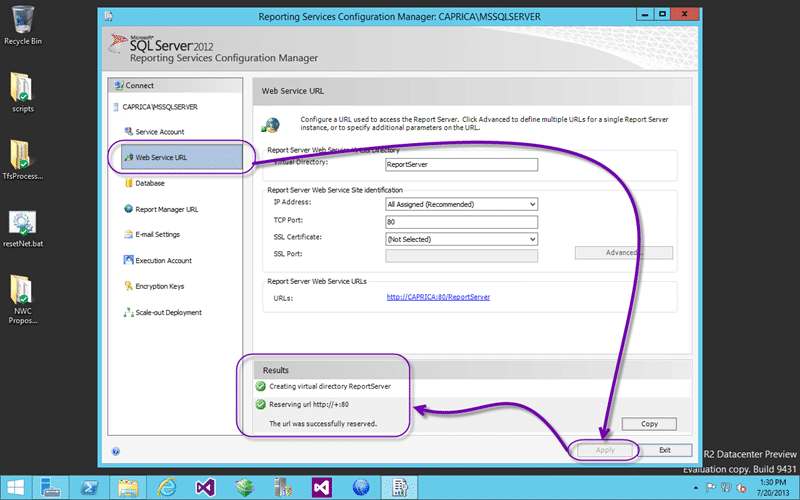The width and height of the screenshot is (800, 500).
Task: Open the SSL Certificate dropdown
Action: pyautogui.click(x=461, y=239)
